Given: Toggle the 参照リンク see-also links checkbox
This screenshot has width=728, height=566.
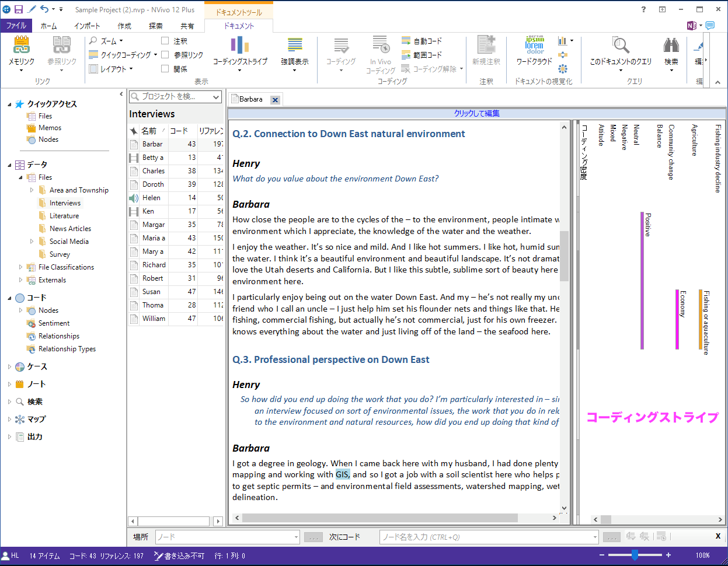Looking at the screenshot, I should pyautogui.click(x=165, y=55).
